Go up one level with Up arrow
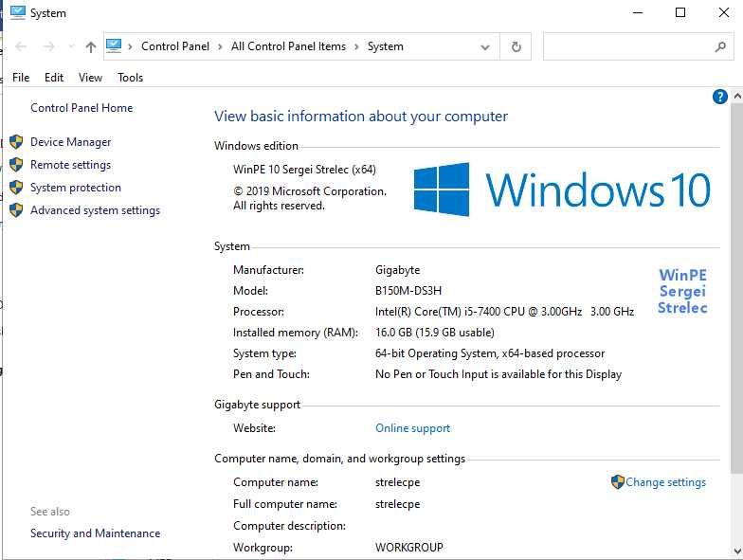743x560 pixels. click(91, 46)
